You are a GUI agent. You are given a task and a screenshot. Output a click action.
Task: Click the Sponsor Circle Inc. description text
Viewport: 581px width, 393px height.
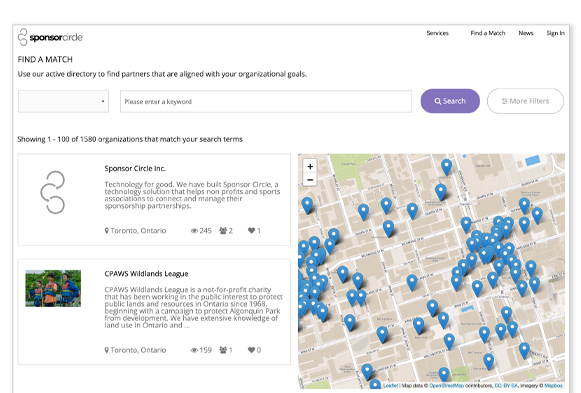click(192, 195)
